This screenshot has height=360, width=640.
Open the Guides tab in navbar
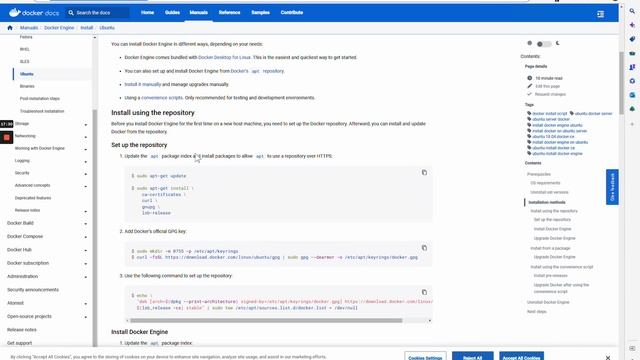(172, 13)
